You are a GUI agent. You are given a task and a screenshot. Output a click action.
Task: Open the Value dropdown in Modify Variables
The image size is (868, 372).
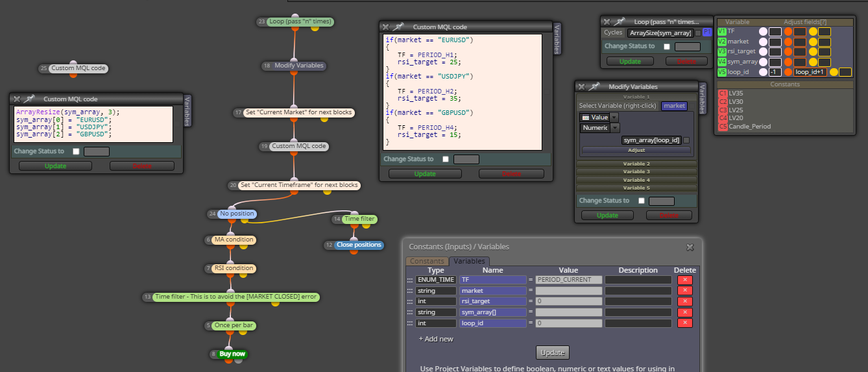614,118
